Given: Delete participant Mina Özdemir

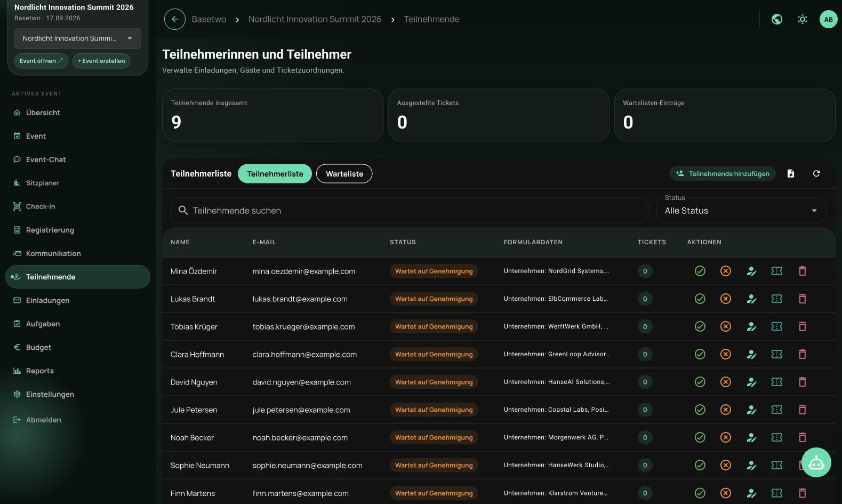Looking at the screenshot, I should (803, 271).
